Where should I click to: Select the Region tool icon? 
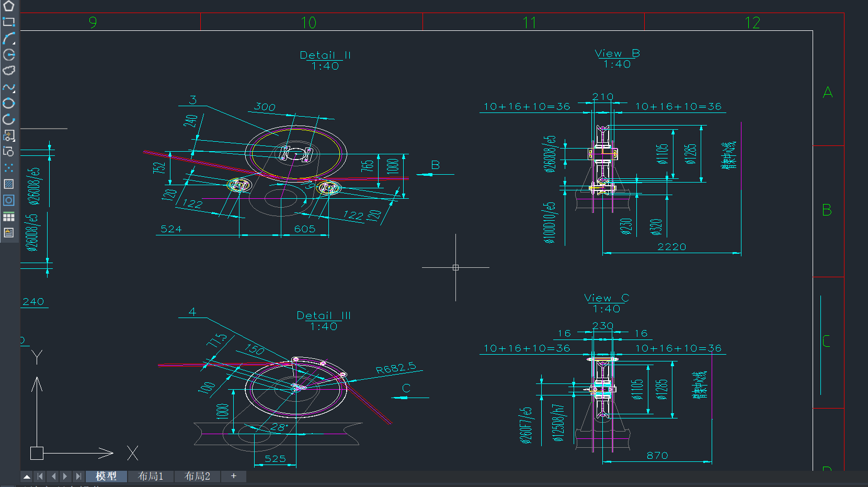[9, 200]
